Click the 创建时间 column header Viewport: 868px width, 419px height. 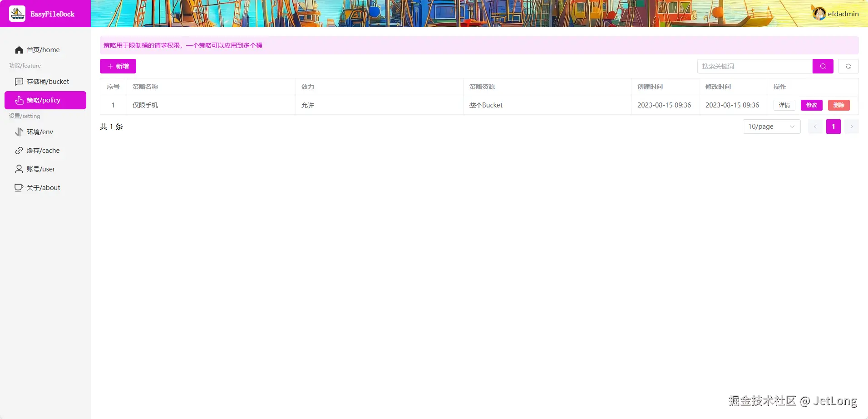(x=666, y=87)
